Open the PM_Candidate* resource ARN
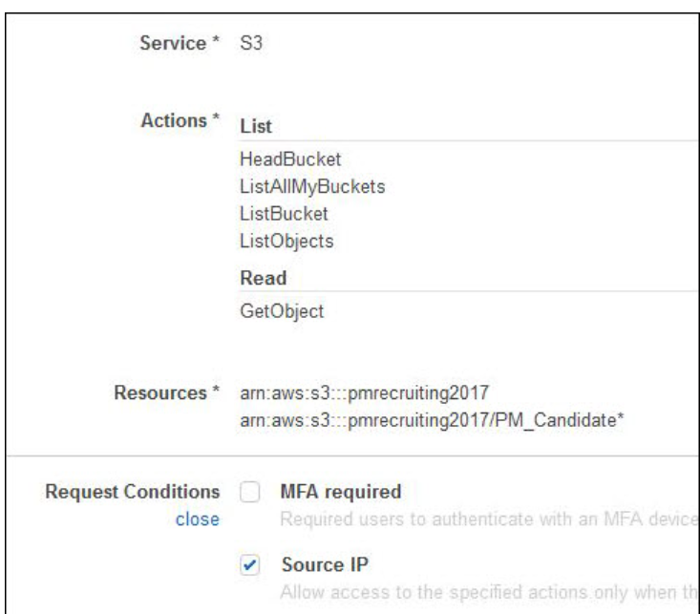The width and height of the screenshot is (700, 614). tap(431, 420)
